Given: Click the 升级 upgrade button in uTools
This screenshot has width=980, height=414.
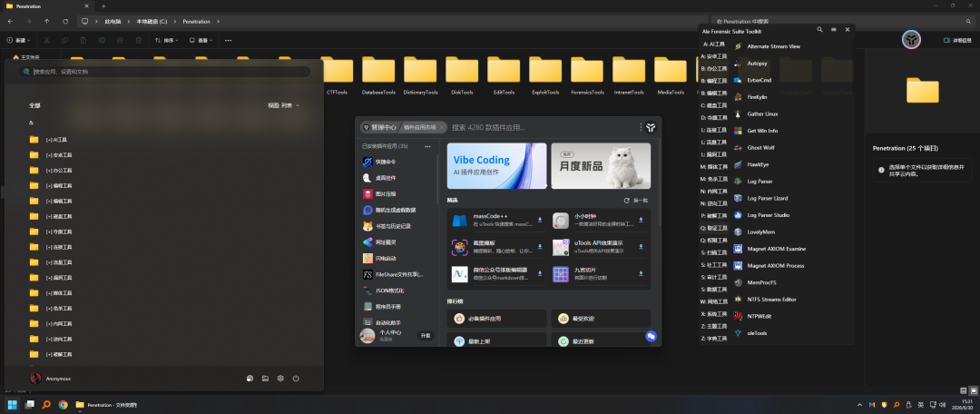Looking at the screenshot, I should tap(425, 336).
